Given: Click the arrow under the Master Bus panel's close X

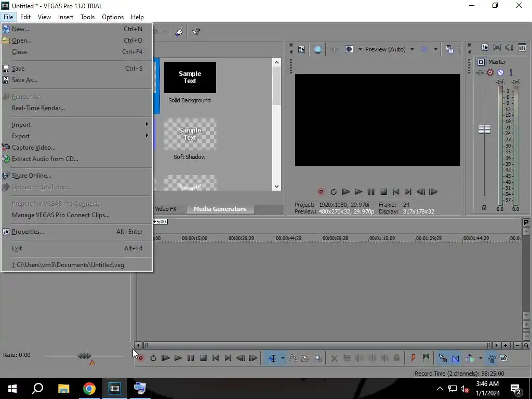Looking at the screenshot, I should pos(469,52).
